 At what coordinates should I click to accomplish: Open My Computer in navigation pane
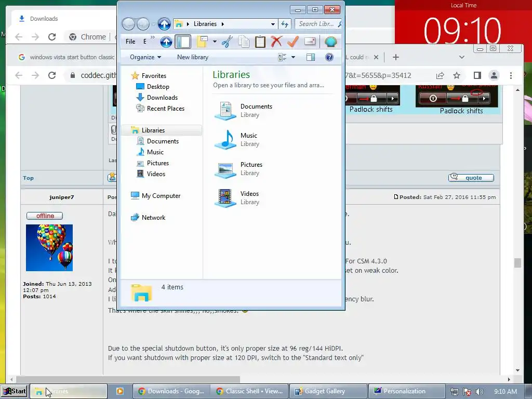tap(156, 196)
